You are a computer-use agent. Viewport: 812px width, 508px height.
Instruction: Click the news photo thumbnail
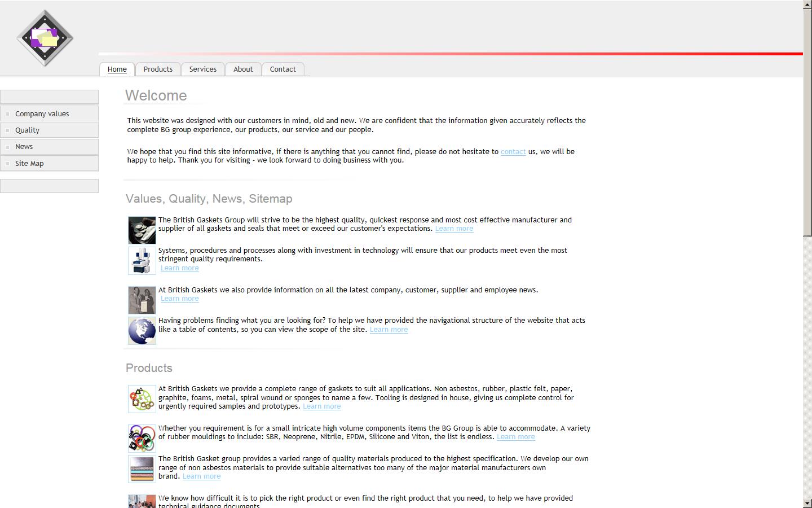point(142,300)
